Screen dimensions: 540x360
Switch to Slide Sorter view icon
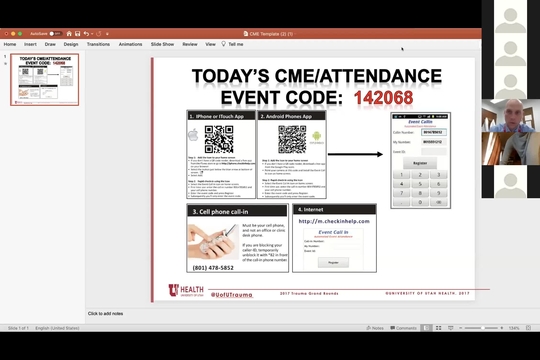pos(438,328)
